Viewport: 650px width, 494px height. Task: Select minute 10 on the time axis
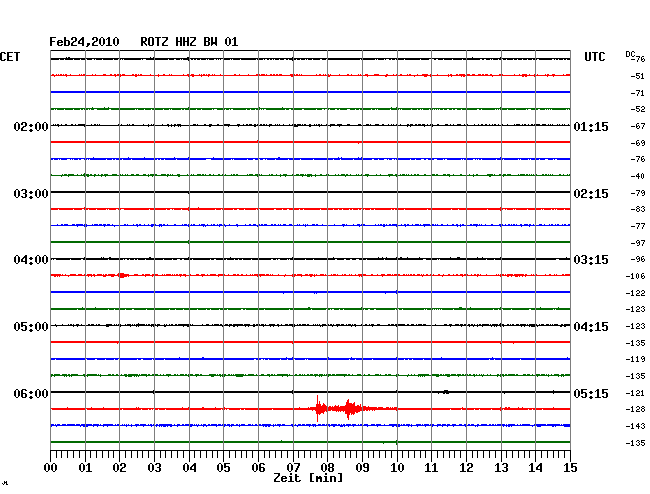point(397,468)
